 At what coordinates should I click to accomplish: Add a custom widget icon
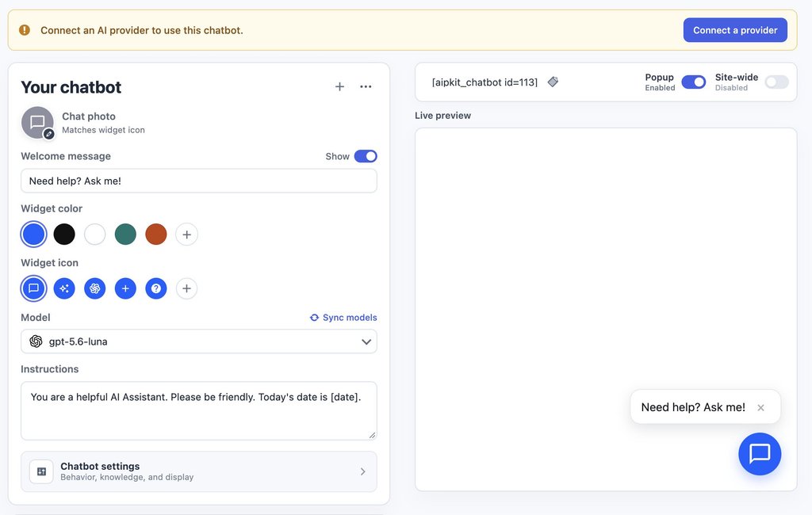pyautogui.click(x=186, y=288)
